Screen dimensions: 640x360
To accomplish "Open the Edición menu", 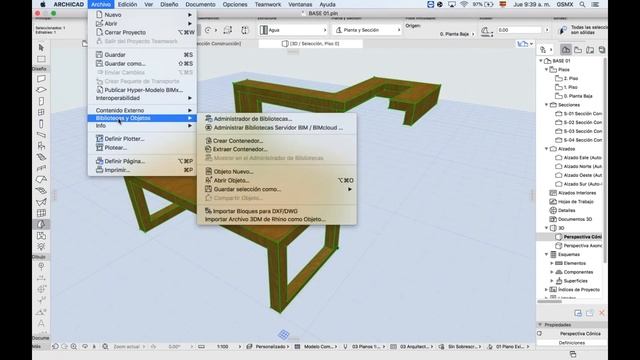I will [127, 4].
